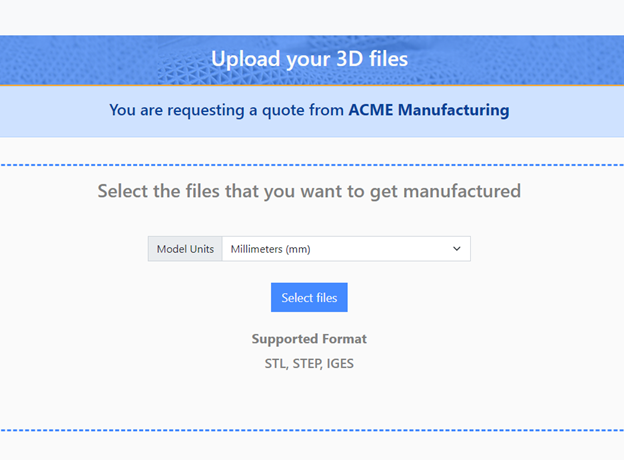Click the word 'manufactured' in the drop zone heading
The height and width of the screenshot is (460, 624).
462,191
